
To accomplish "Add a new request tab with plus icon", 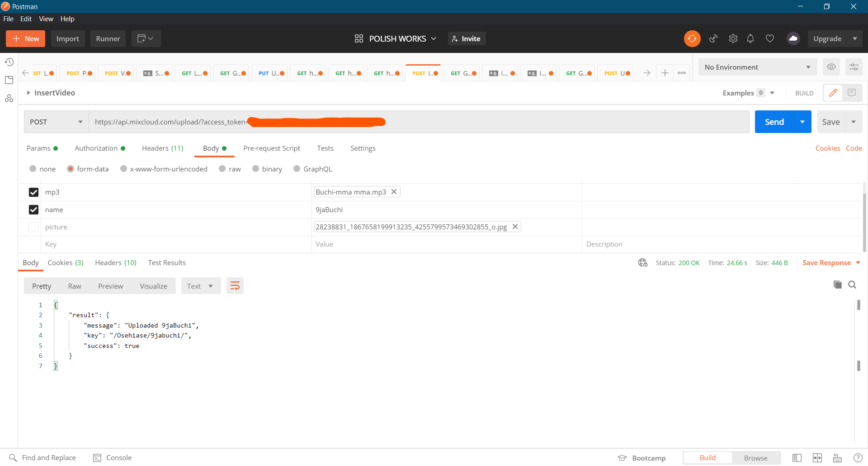I will [665, 73].
